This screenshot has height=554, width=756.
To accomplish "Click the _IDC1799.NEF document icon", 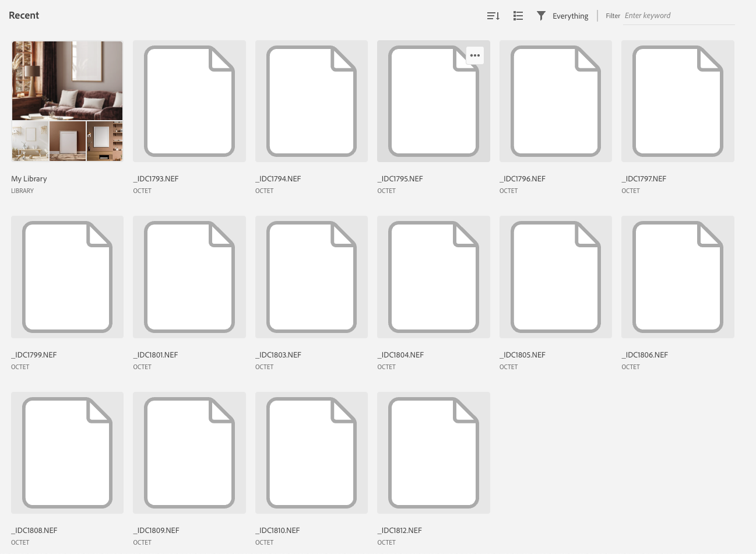I will pyautogui.click(x=67, y=276).
